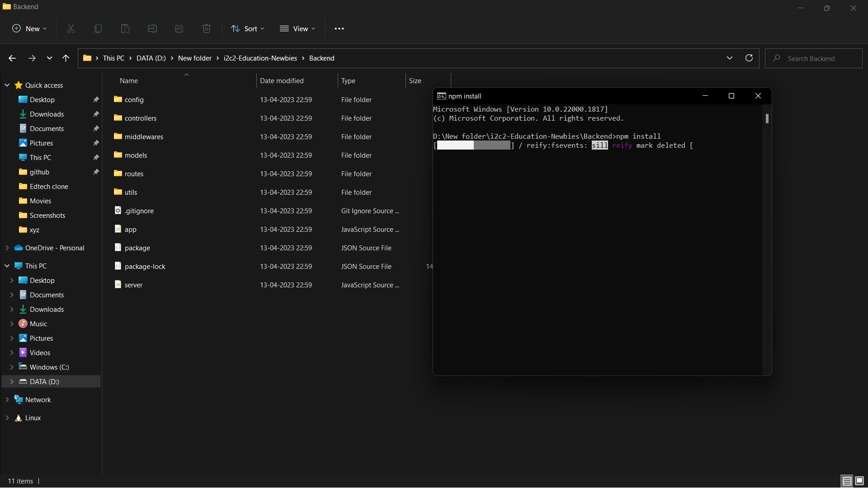This screenshot has height=488, width=868.
Task: Navigate up one level with the up arrow
Action: [x=66, y=58]
